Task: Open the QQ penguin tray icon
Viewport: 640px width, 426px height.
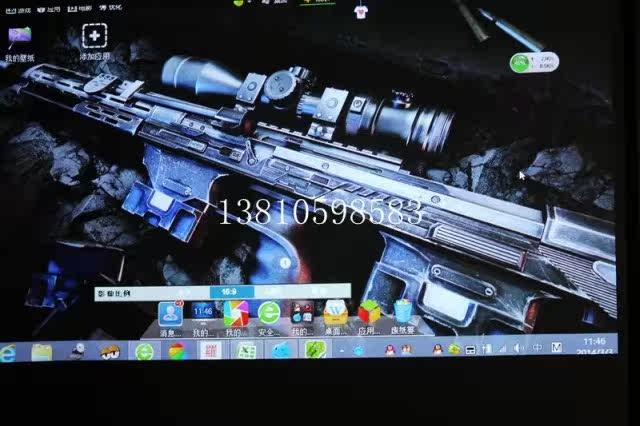Action: point(390,349)
